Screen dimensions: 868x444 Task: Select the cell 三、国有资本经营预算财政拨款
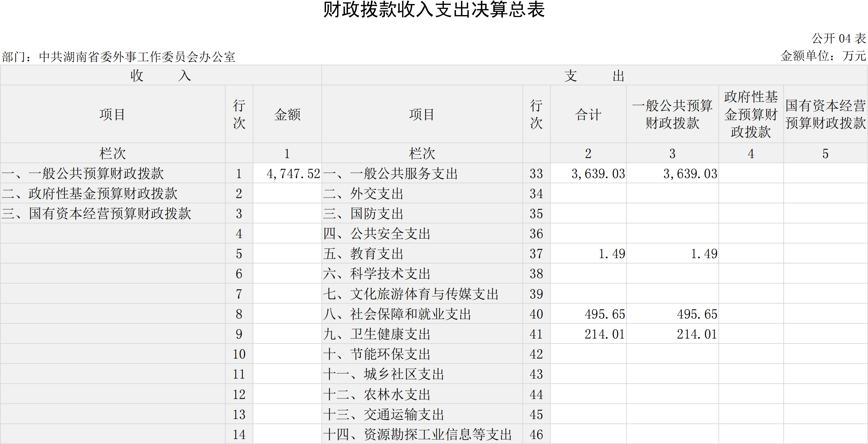click(113, 213)
